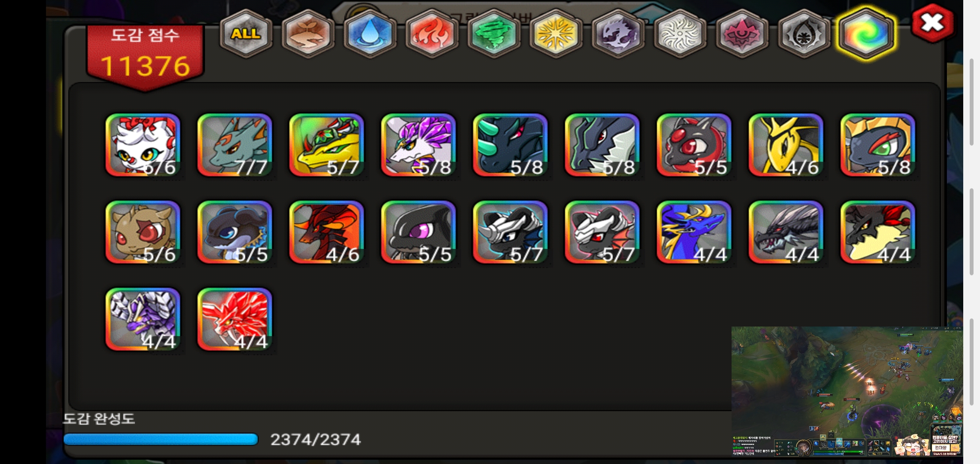Filter by gray flame emblem element
This screenshot has width=980, height=464.
(x=804, y=34)
